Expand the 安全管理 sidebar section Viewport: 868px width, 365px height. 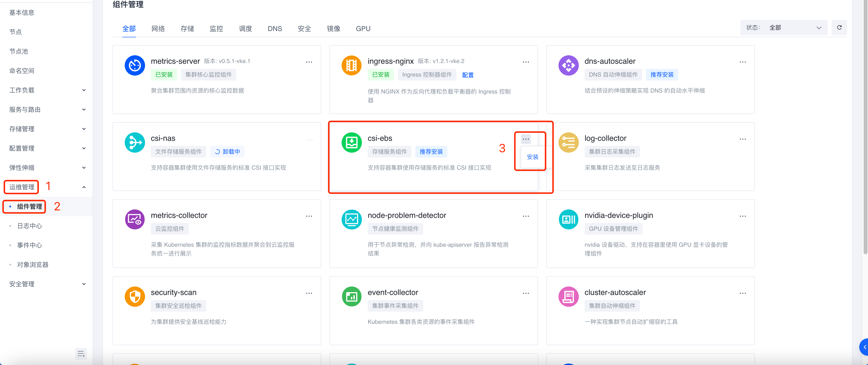pyautogui.click(x=47, y=284)
